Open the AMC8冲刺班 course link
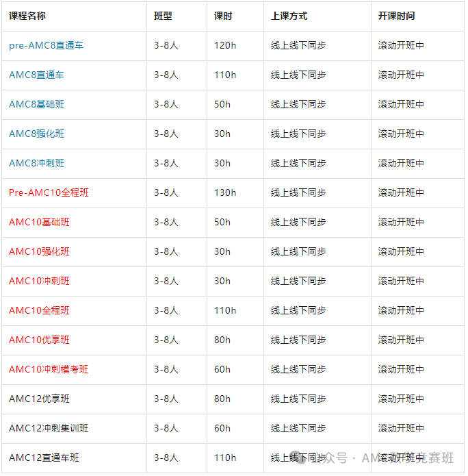This screenshot has width=468, height=476. (x=36, y=163)
